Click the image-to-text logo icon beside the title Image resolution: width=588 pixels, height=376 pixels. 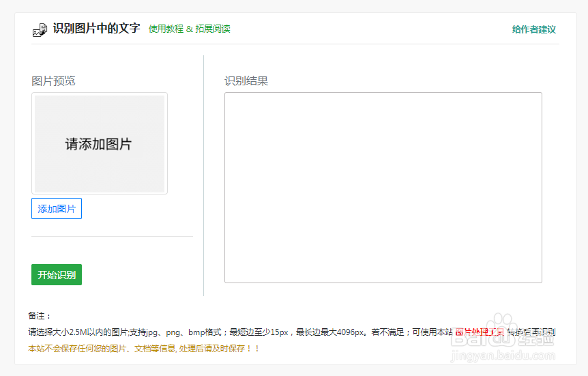point(40,29)
